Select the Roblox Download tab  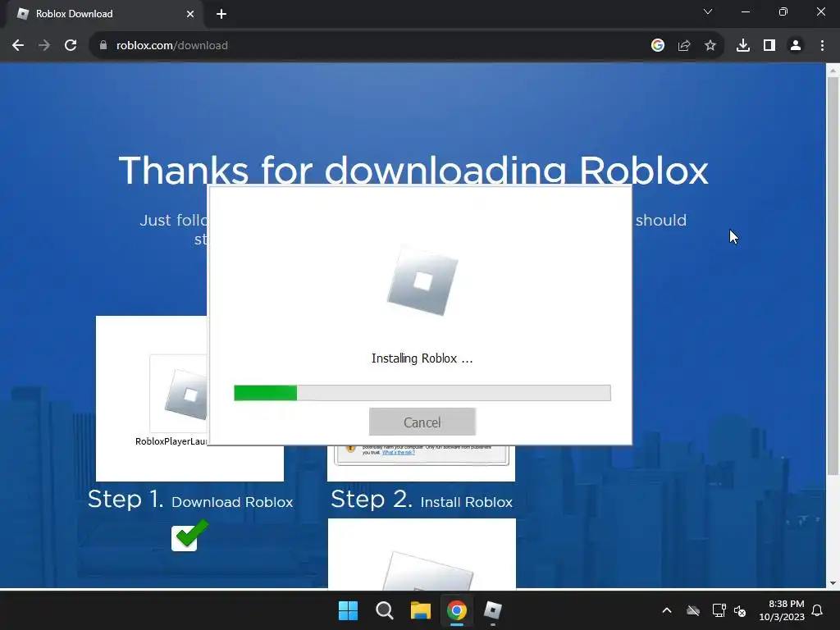(104, 14)
